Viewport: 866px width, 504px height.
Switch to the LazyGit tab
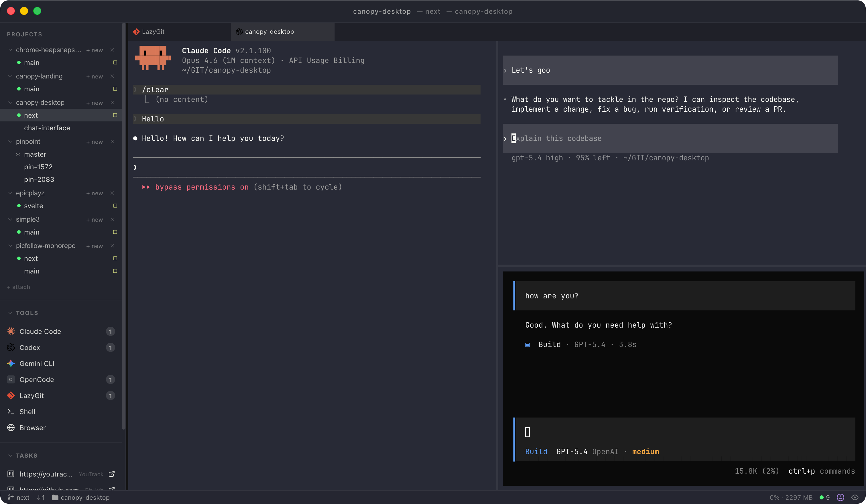click(153, 31)
